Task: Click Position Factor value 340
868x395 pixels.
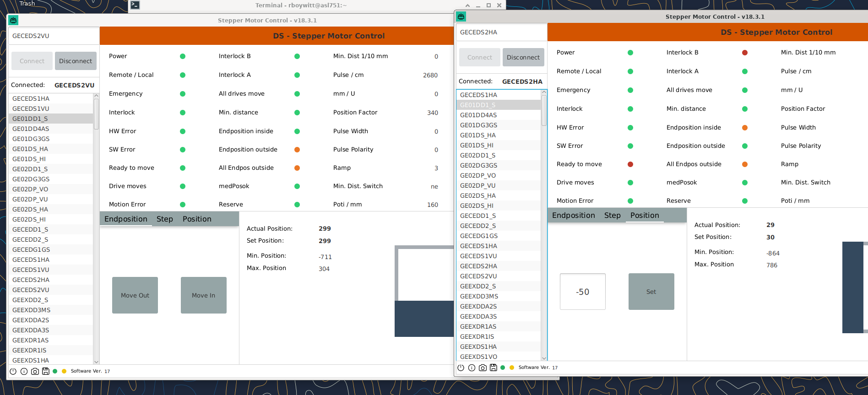Action: [x=433, y=113]
